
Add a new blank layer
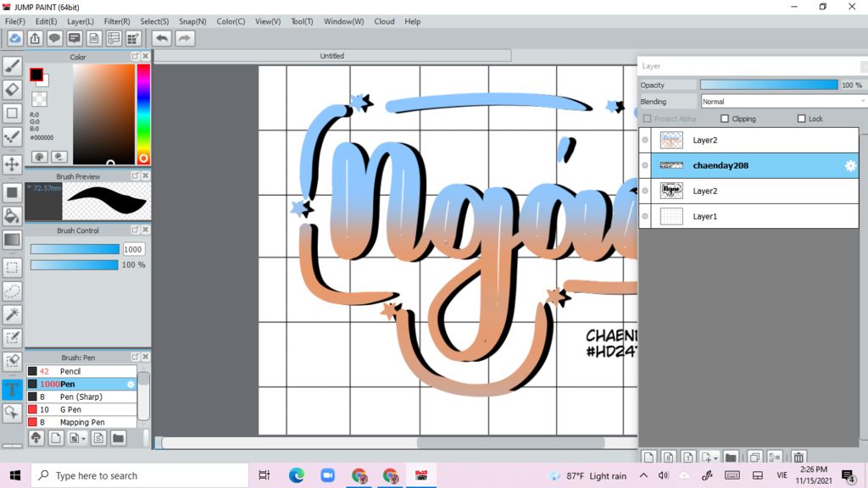(x=648, y=457)
